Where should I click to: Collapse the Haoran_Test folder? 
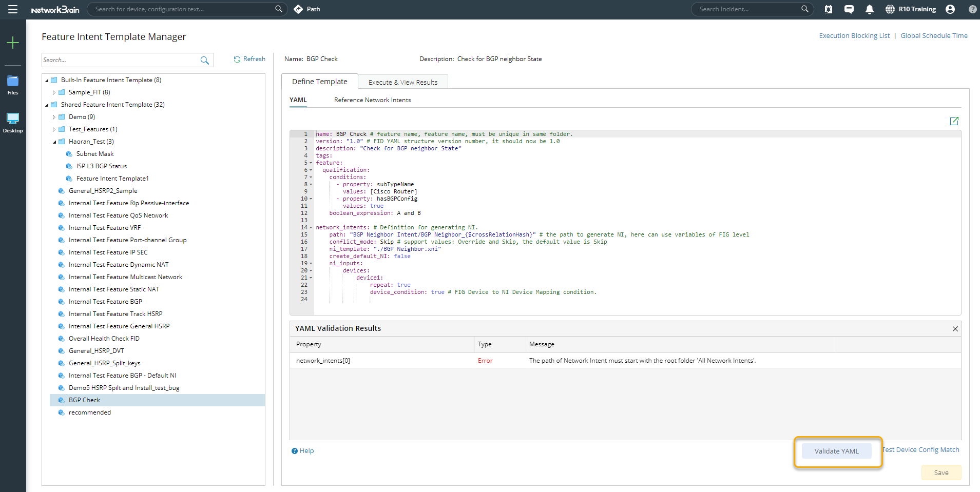click(54, 142)
